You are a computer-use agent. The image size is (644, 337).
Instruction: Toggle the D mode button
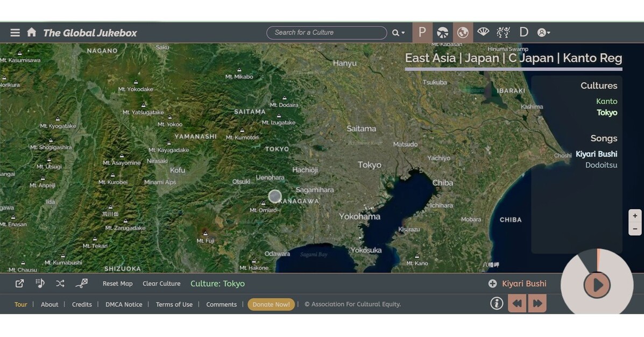(523, 32)
